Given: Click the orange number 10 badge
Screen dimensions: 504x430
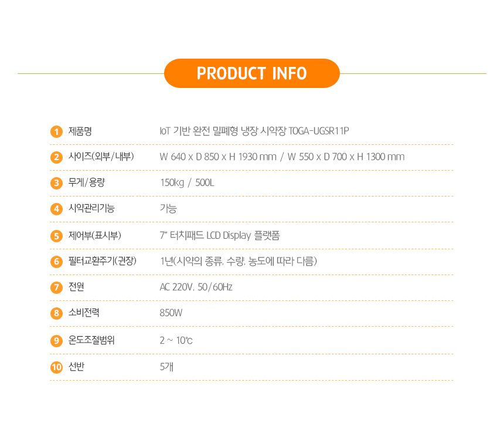Looking at the screenshot, I should point(56,367).
